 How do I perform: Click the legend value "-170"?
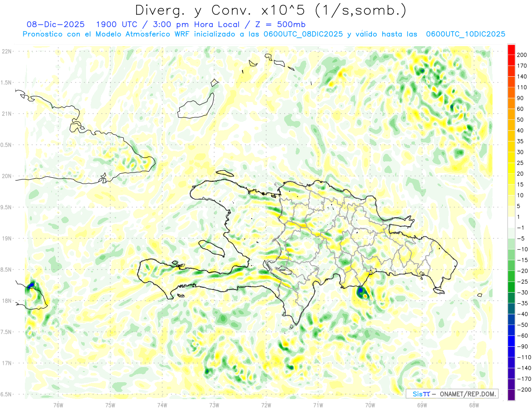tap(523, 379)
